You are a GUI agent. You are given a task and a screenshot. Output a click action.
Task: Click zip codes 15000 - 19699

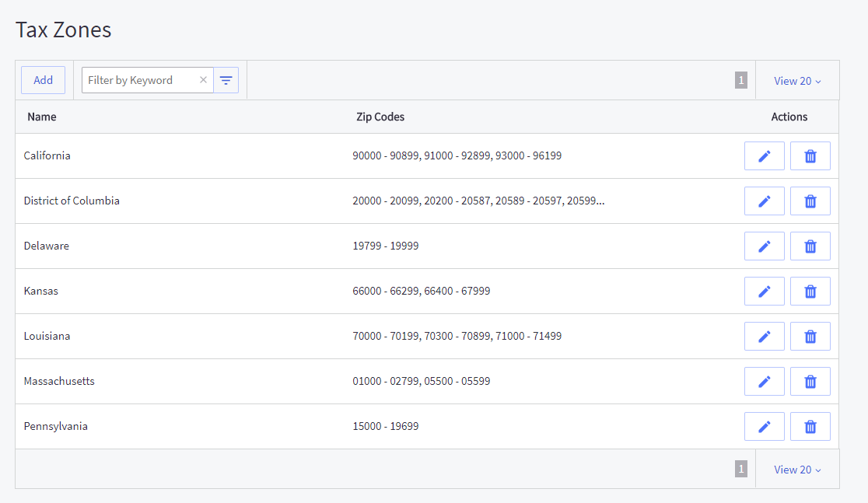point(385,426)
